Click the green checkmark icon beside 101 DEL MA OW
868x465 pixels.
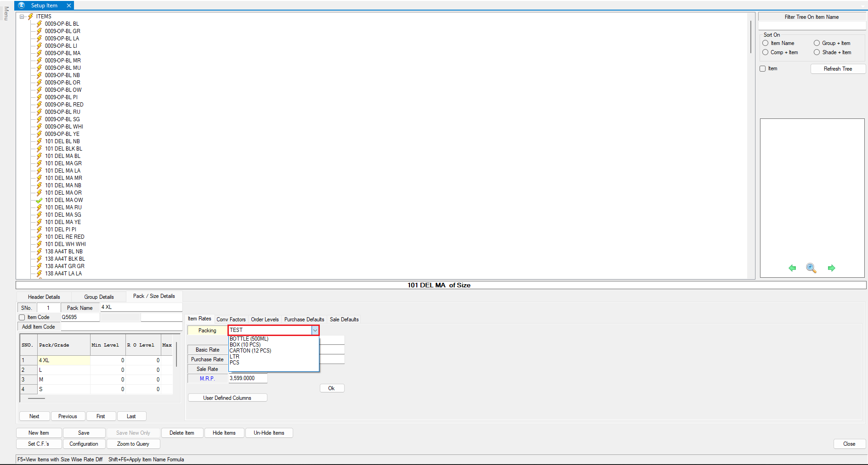tap(39, 200)
